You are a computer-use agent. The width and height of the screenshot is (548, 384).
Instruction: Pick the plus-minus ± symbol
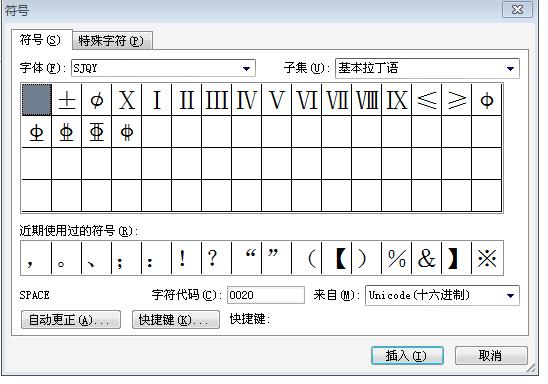(67, 100)
